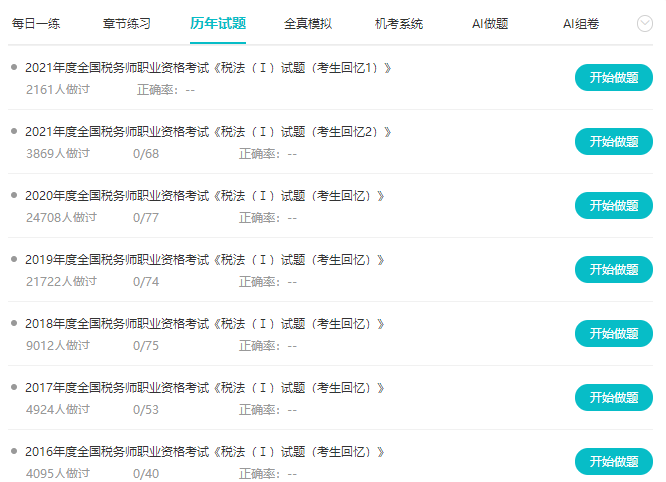Click the 9012人做过 count text
666x482 pixels.
point(58,346)
